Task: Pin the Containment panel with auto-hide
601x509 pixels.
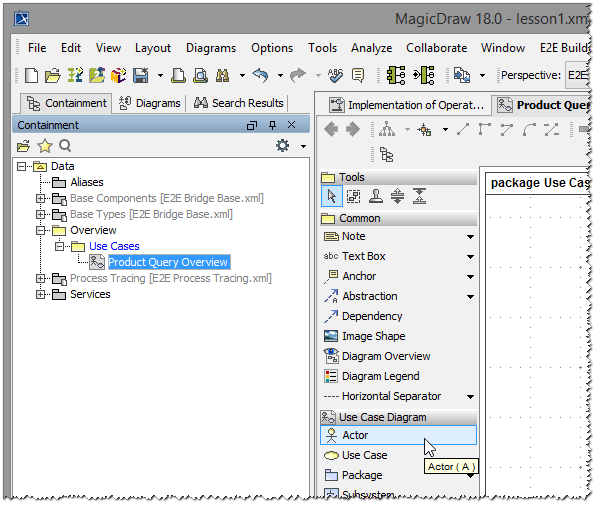Action: point(272,125)
